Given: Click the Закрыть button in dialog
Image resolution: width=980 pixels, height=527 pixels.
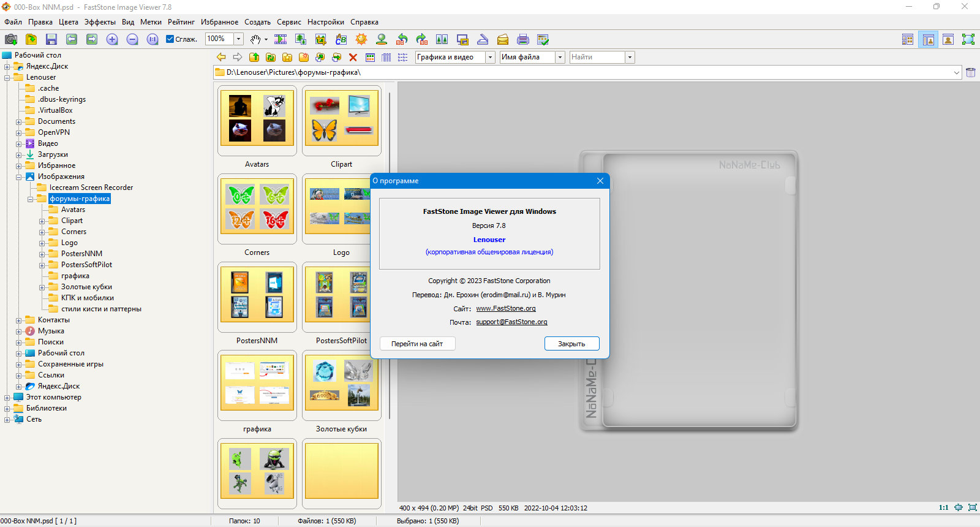Looking at the screenshot, I should tap(571, 344).
